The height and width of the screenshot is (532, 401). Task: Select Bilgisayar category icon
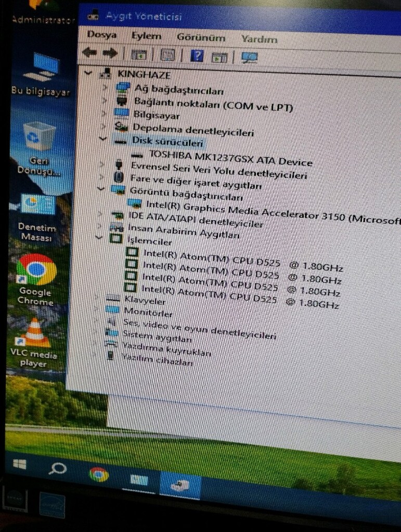pyautogui.click(x=121, y=113)
